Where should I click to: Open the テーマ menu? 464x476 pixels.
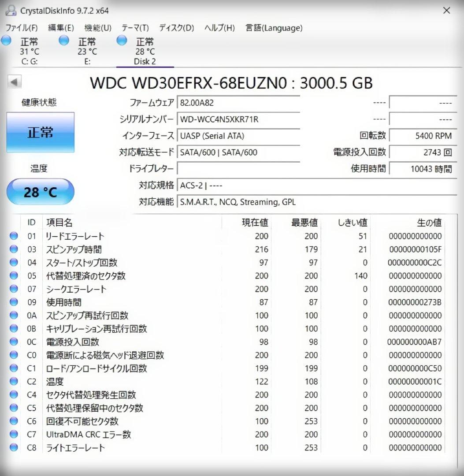134,28
